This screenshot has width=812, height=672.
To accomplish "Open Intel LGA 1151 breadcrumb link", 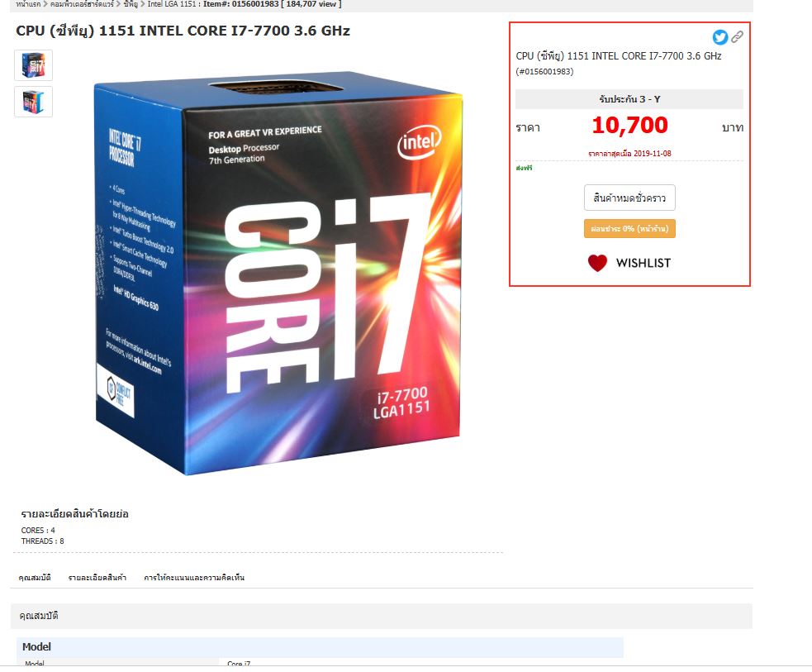I will [172, 4].
